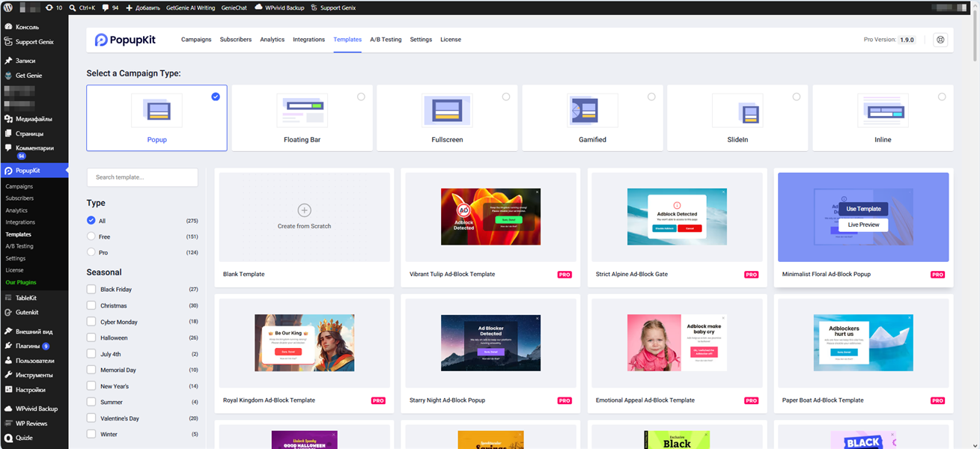Open the Campaigns tab in PopupKit header

(x=196, y=40)
